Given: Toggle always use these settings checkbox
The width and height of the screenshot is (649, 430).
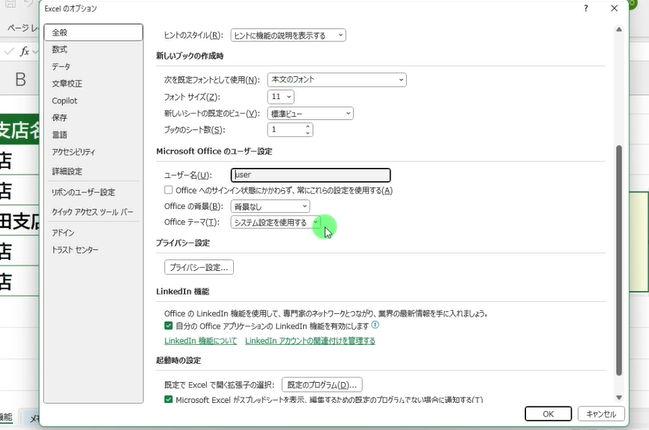Looking at the screenshot, I should pos(168,190).
